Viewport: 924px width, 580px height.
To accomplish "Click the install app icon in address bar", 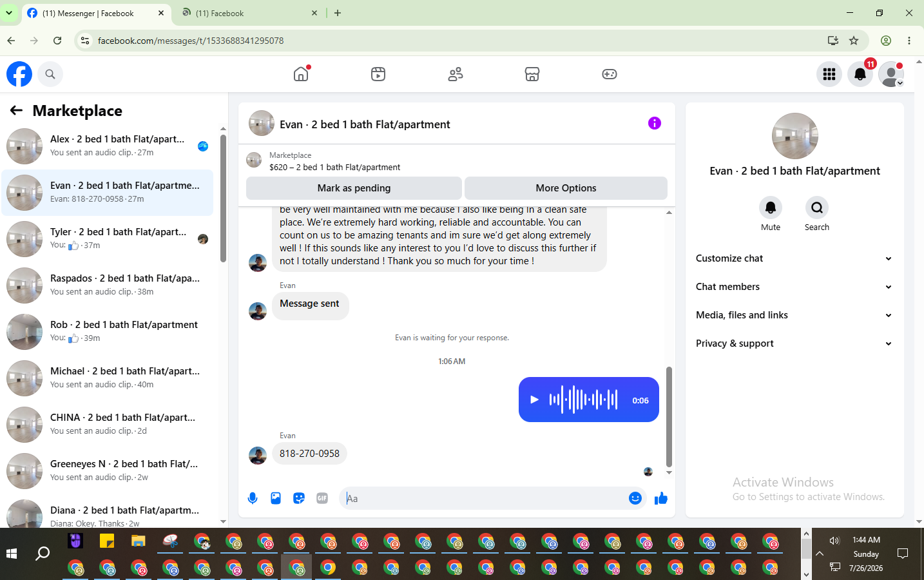I will click(833, 41).
